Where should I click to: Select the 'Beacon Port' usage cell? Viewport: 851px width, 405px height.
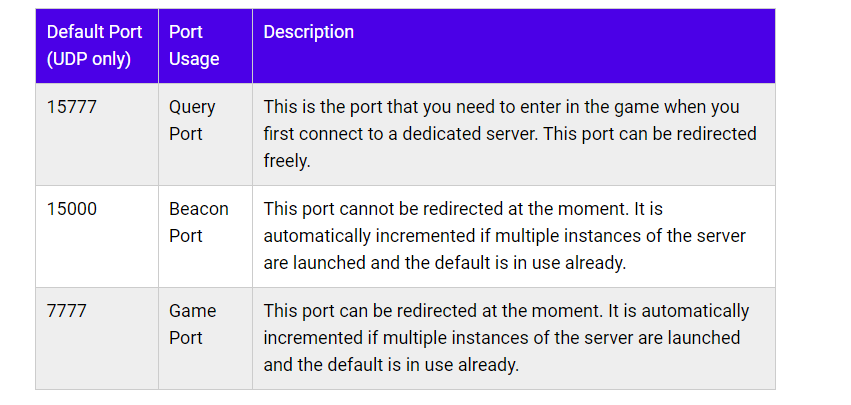198,222
